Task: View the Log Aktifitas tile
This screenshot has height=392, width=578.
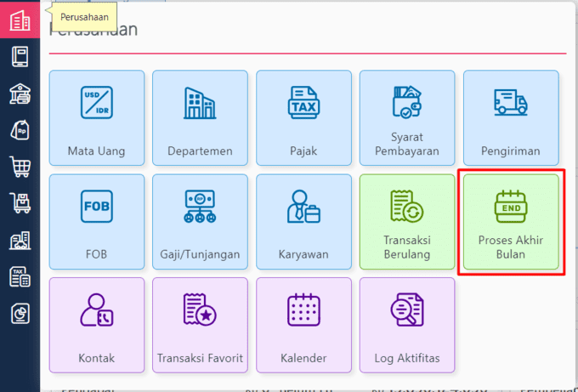Action: [x=407, y=325]
